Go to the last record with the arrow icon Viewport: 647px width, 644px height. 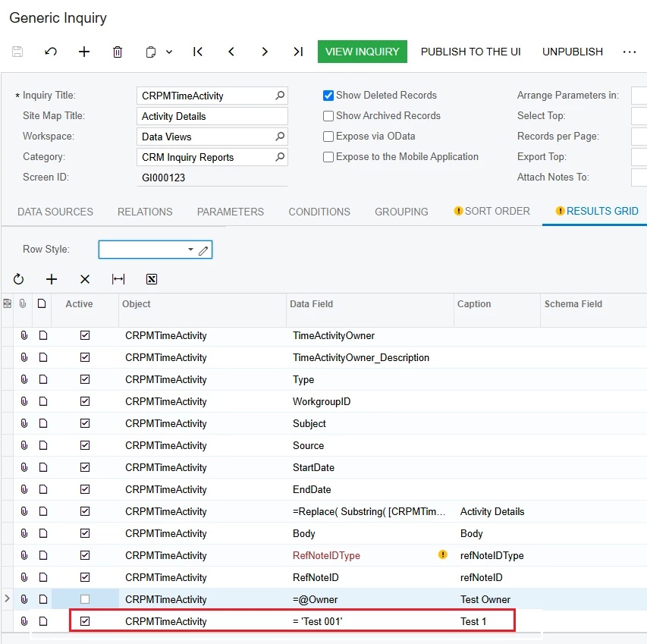point(297,52)
